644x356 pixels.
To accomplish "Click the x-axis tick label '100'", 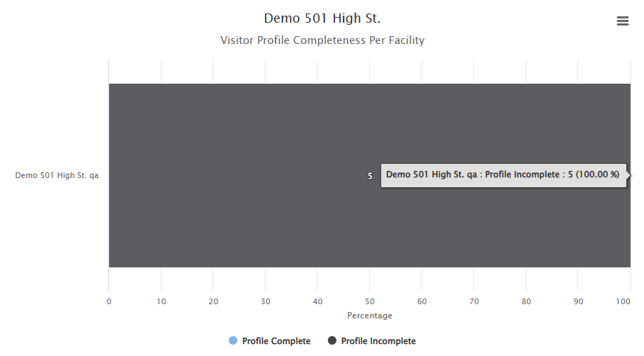I will pyautogui.click(x=623, y=301).
